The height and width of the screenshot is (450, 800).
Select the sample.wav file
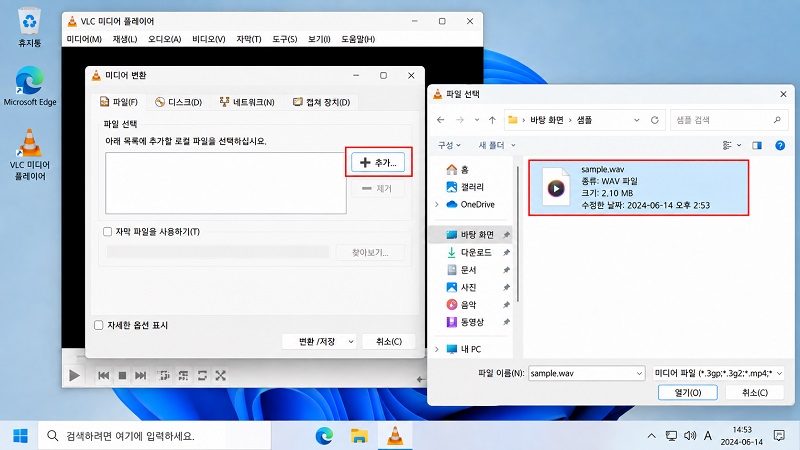click(638, 187)
